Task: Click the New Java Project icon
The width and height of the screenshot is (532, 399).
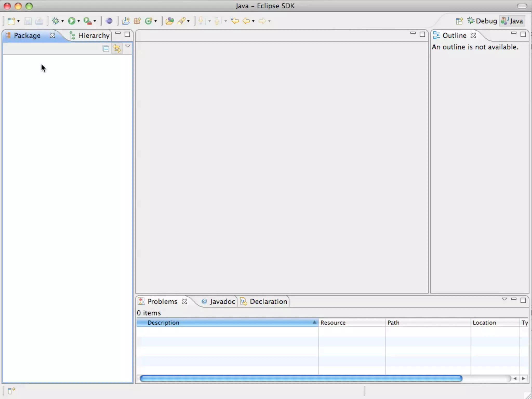Action: pos(126,21)
